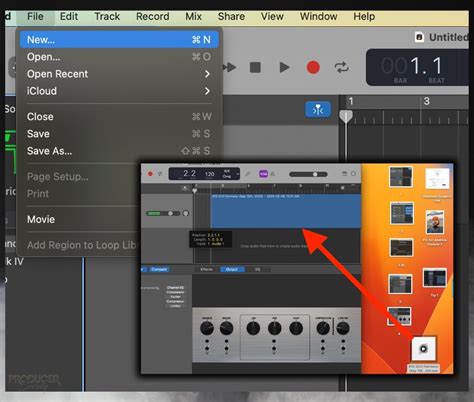The width and height of the screenshot is (474, 402).
Task: Click the rightmost knob in inset Smart Controls
Action: (343, 328)
